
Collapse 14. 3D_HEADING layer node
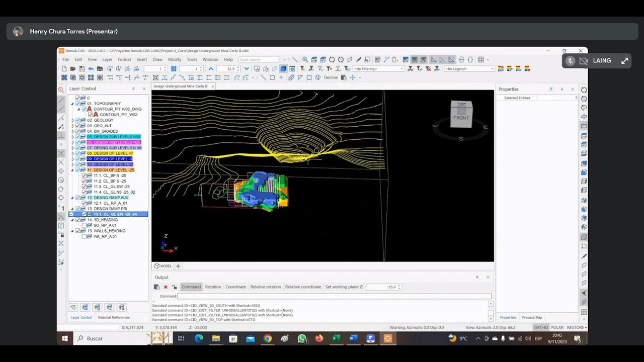tap(72, 220)
